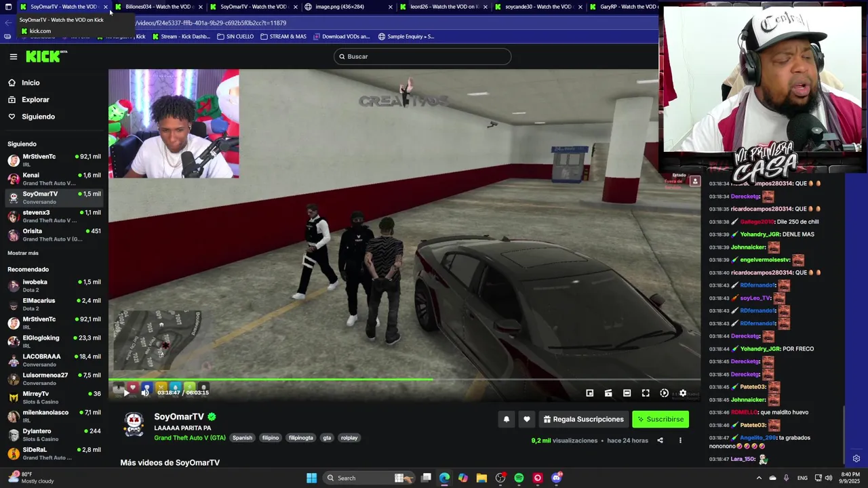The image size is (868, 488).
Task: Open SiDeRaL recommended channel
Action: (54, 453)
